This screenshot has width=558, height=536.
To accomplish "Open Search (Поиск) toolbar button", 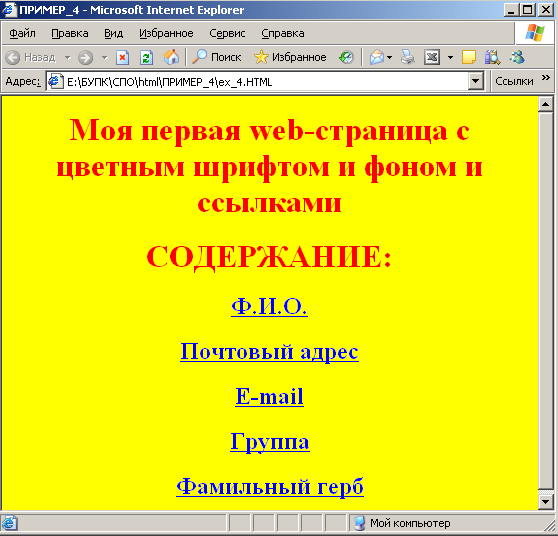I will [x=216, y=57].
